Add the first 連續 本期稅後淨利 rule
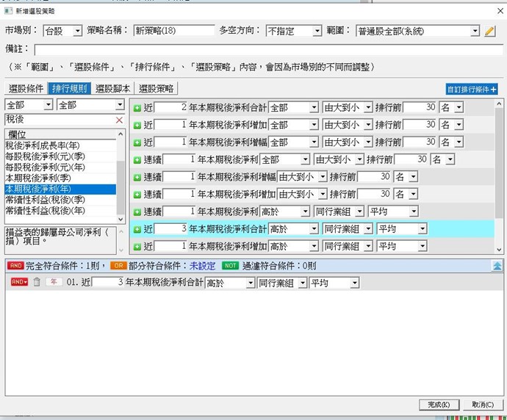 [x=137, y=159]
